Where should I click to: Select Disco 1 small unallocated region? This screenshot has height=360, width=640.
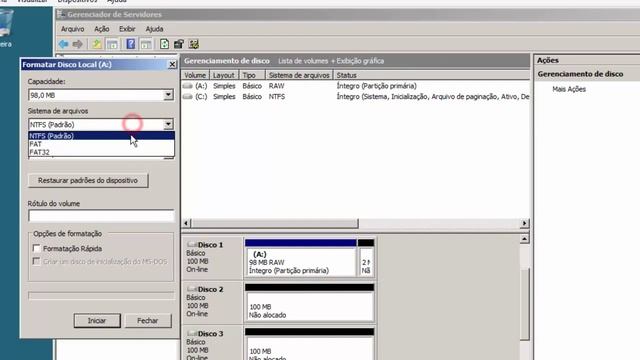366,258
